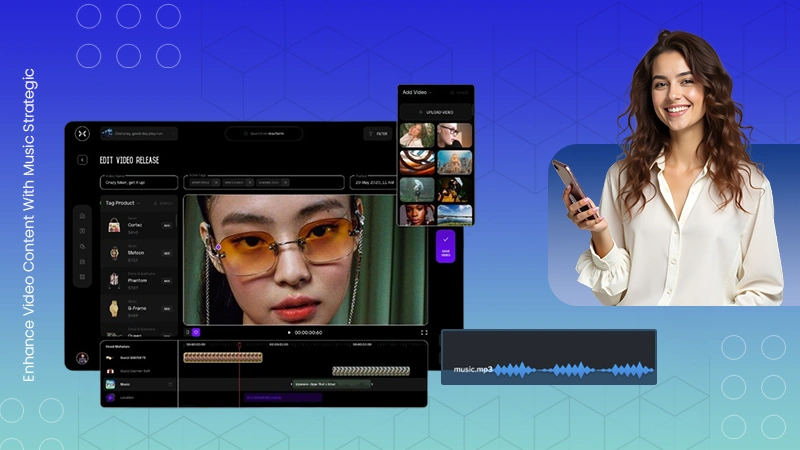Image resolution: width=800 pixels, height=450 pixels.
Task: Select the first gold product clip on the timeline
Action: (223, 358)
